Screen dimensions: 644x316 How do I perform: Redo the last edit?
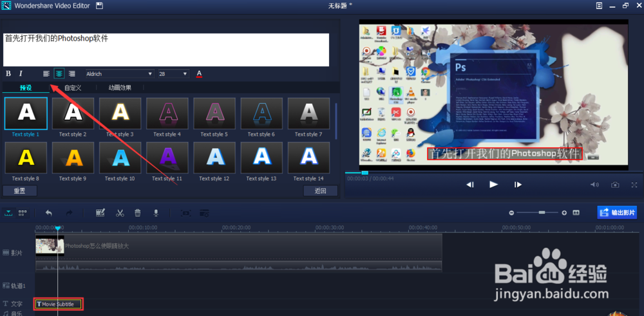[x=69, y=213]
